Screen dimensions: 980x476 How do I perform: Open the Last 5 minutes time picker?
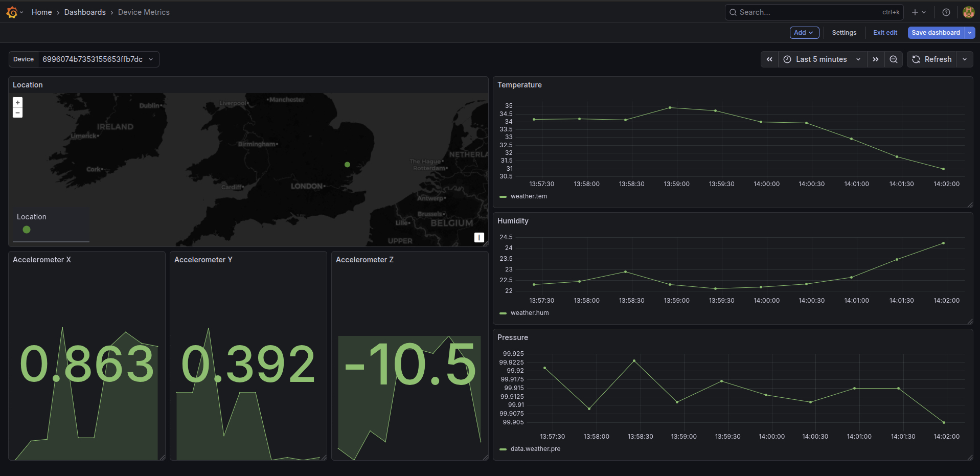(x=822, y=59)
